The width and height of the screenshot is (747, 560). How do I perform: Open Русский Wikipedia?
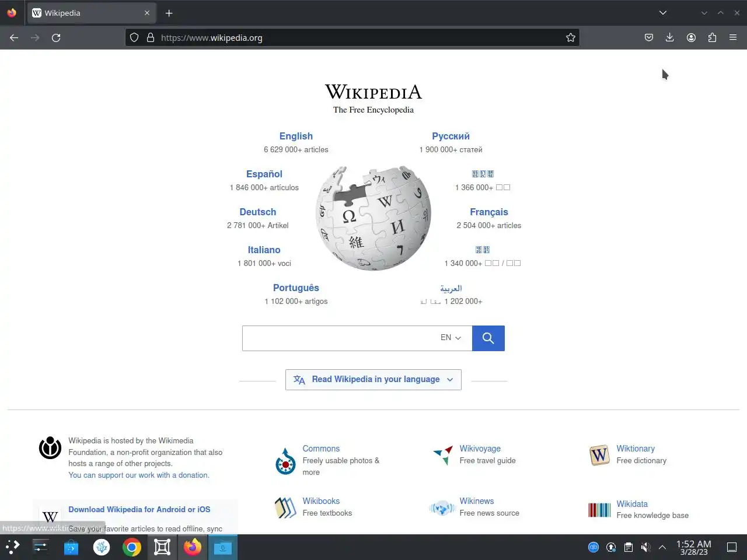451,136
